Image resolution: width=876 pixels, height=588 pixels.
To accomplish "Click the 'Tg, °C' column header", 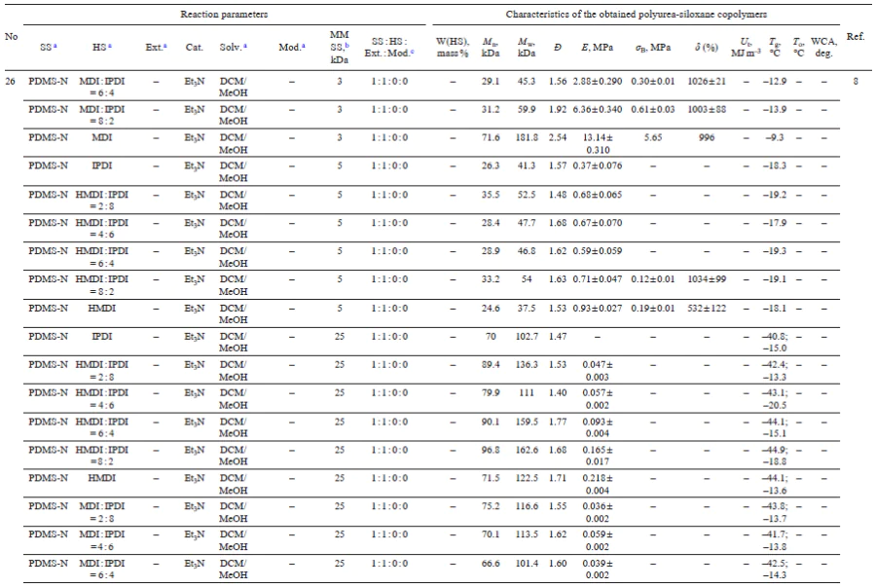I will point(775,48).
